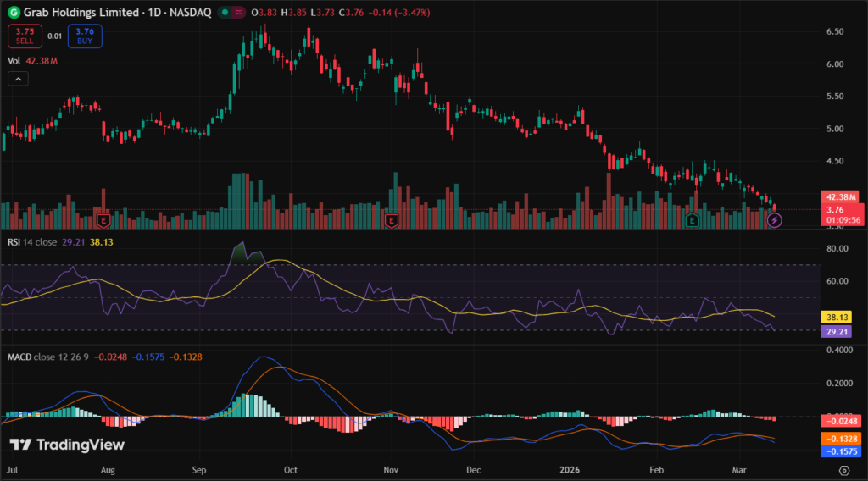
Task: Click the TradingView logo
Action: 67,445
